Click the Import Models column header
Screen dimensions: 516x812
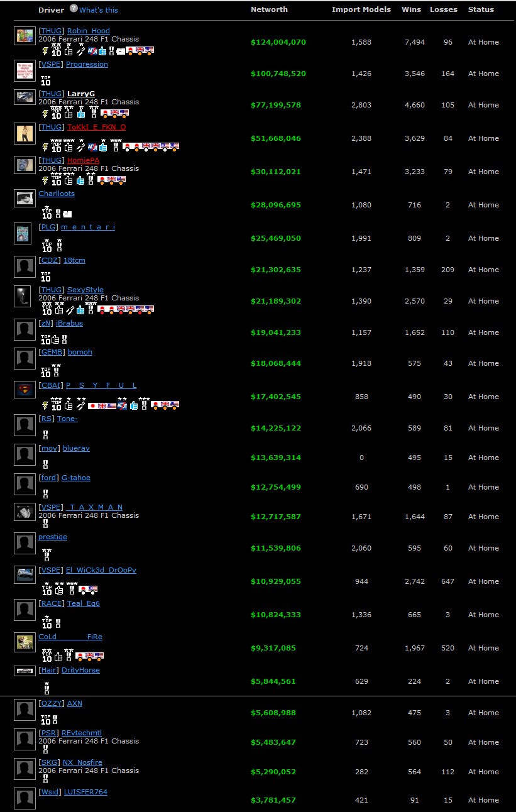(x=361, y=9)
